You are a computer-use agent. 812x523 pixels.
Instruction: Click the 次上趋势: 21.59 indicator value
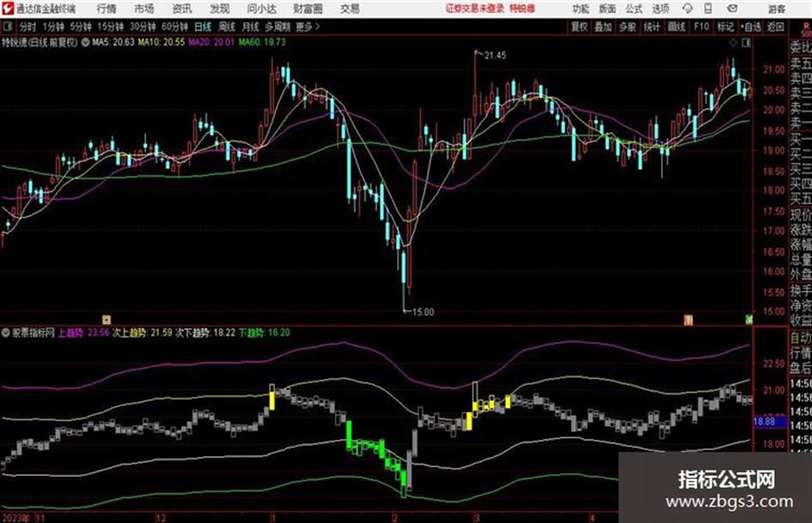[143, 333]
